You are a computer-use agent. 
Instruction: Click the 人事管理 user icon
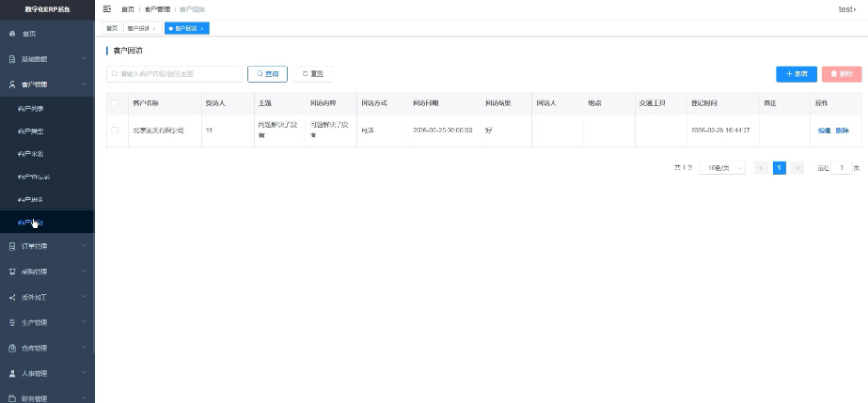coord(13,374)
